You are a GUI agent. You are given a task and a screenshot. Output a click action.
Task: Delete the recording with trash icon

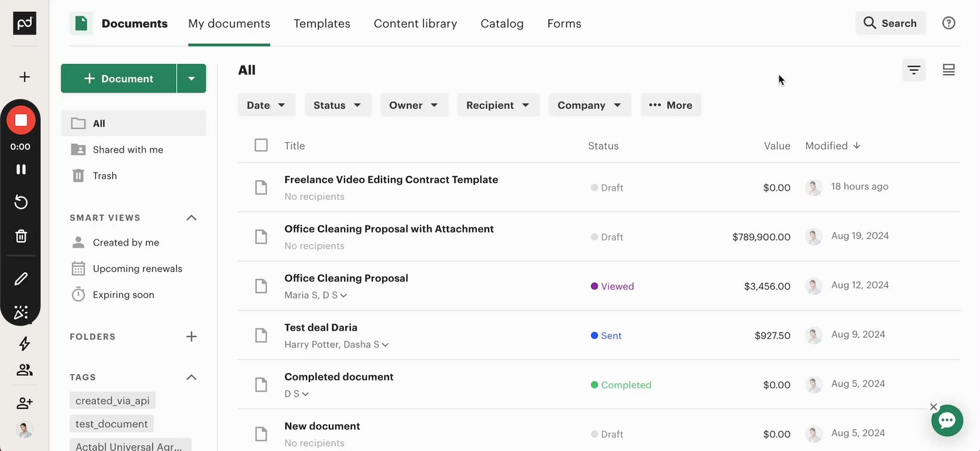coord(21,236)
